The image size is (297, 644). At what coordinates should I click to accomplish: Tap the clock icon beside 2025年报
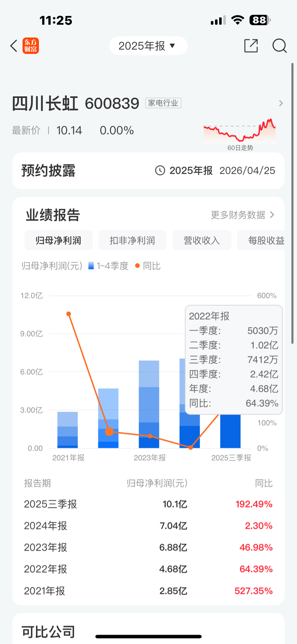point(160,171)
